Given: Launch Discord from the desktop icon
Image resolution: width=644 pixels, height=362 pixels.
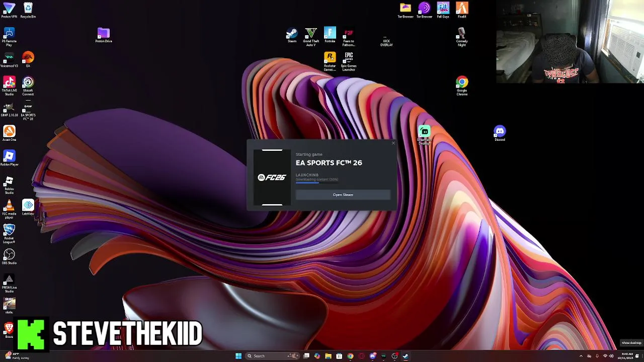Looking at the screenshot, I should coord(500,133).
